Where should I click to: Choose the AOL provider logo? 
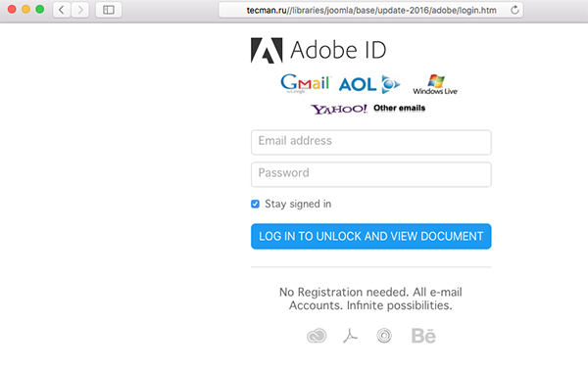(369, 84)
